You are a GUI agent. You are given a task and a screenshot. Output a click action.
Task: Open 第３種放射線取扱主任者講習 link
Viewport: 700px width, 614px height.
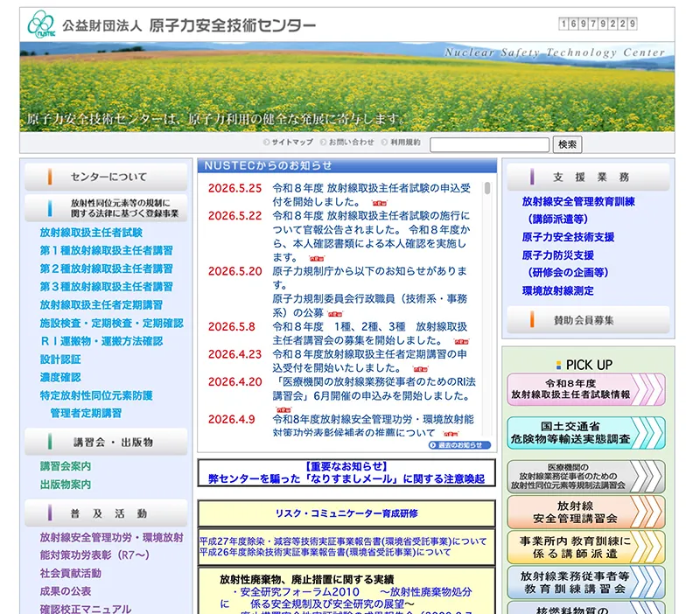pyautogui.click(x=106, y=287)
